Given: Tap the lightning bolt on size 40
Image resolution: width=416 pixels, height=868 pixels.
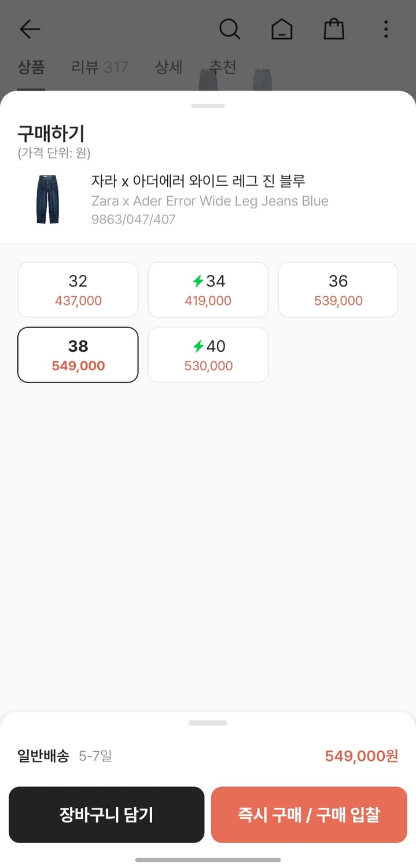Looking at the screenshot, I should 198,347.
